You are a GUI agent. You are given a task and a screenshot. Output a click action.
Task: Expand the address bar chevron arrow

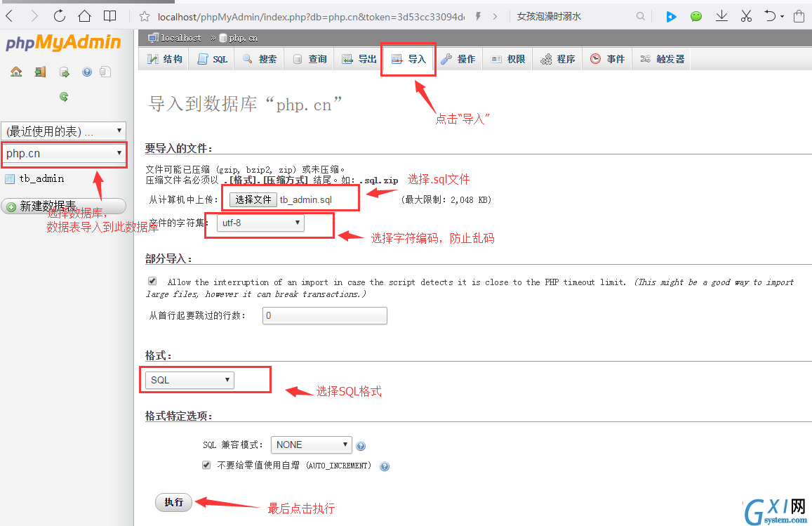coord(495,17)
